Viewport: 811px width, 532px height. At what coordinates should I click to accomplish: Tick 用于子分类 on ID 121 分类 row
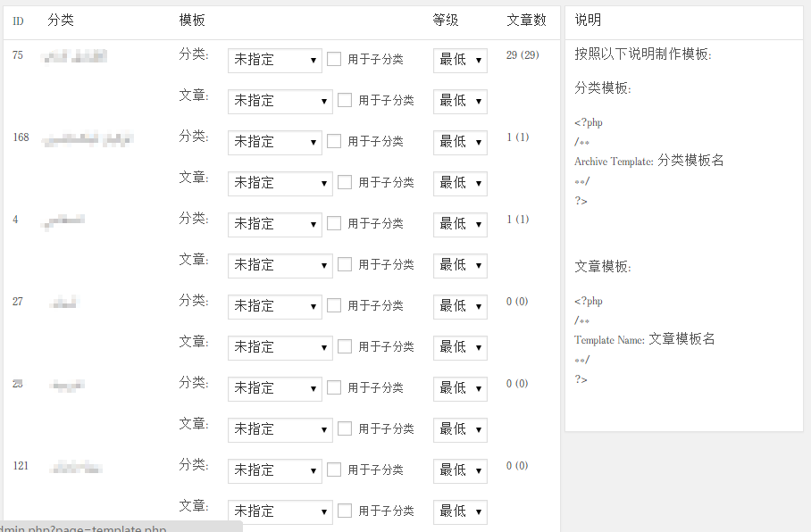pos(334,470)
